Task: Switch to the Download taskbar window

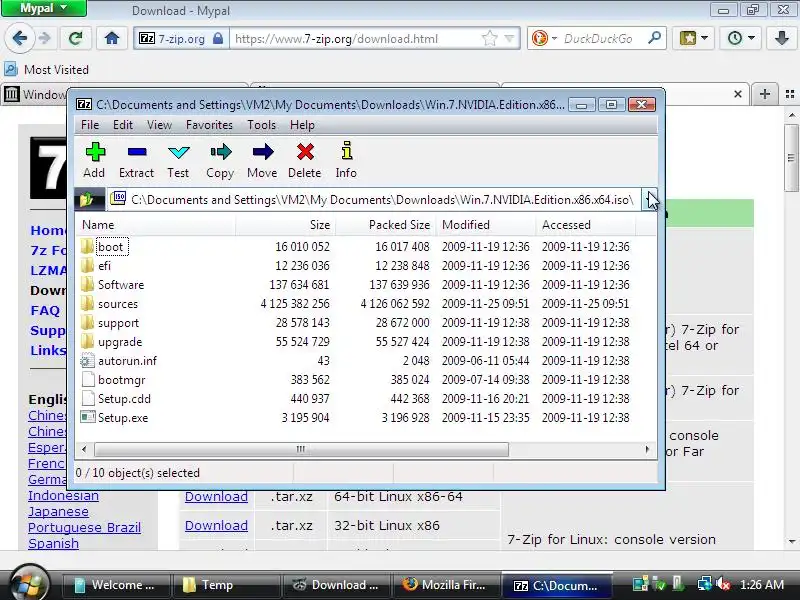Action: (335, 585)
